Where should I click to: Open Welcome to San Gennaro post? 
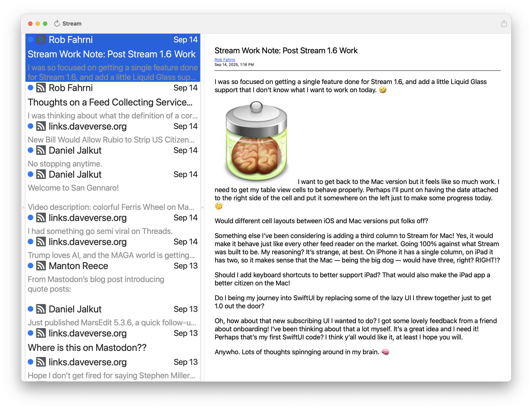point(113,190)
